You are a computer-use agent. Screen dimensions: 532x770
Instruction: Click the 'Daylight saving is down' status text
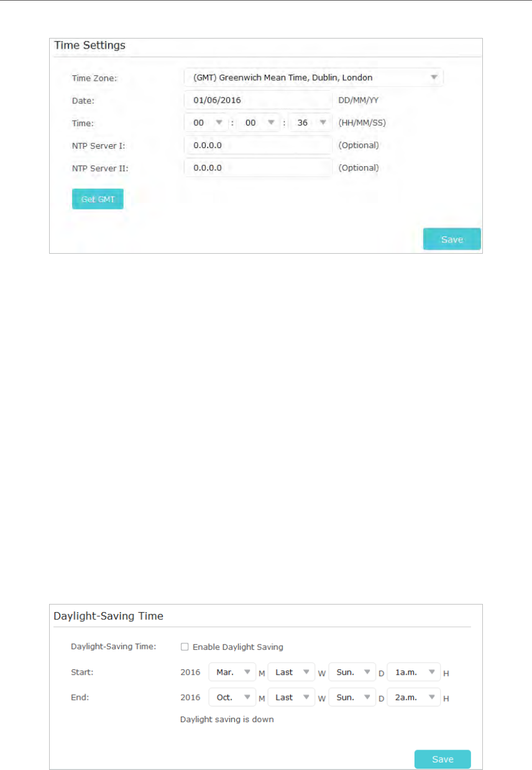click(x=227, y=719)
